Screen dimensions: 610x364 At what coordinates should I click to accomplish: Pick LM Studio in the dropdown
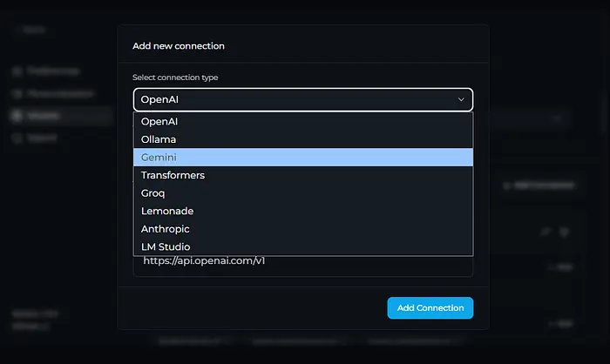tap(302, 246)
